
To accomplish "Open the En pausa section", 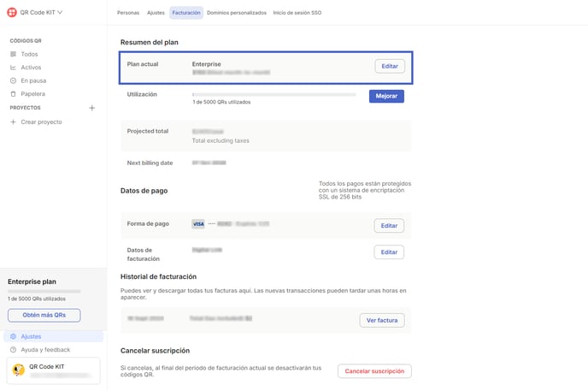I will (32, 80).
